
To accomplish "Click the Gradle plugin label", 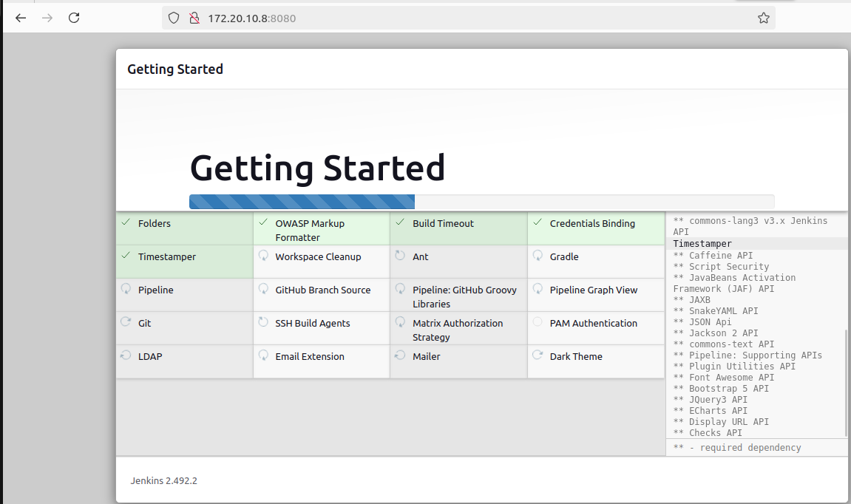I will [x=564, y=256].
